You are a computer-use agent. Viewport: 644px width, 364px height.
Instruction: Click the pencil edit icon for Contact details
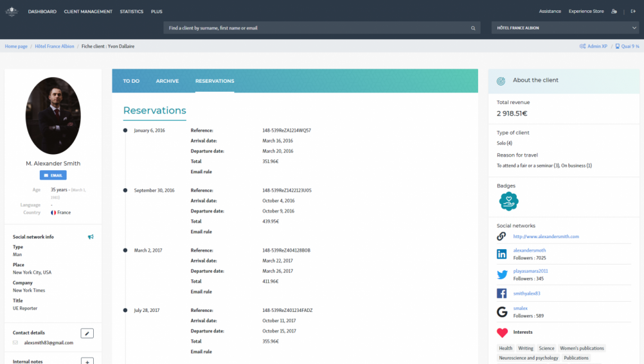(87, 333)
